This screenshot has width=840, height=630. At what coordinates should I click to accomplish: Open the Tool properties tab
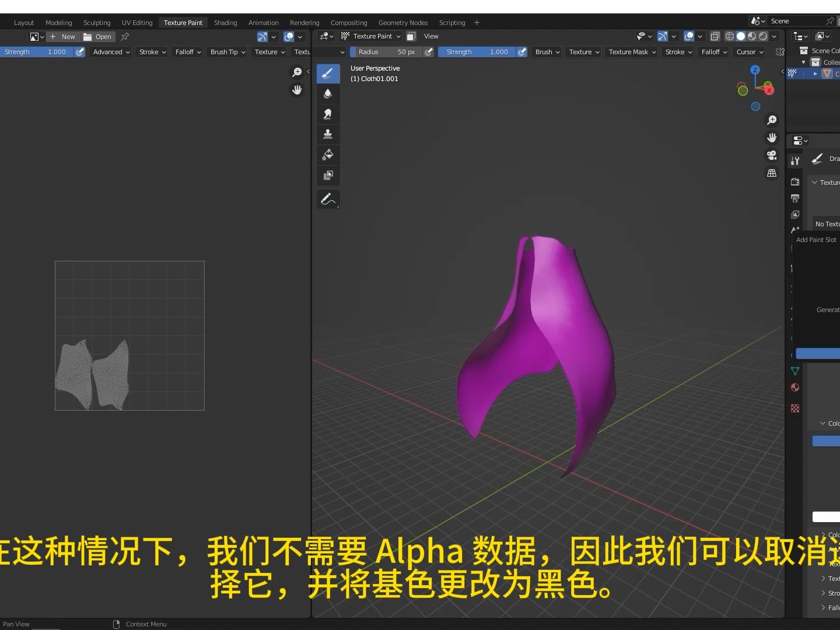(x=794, y=161)
